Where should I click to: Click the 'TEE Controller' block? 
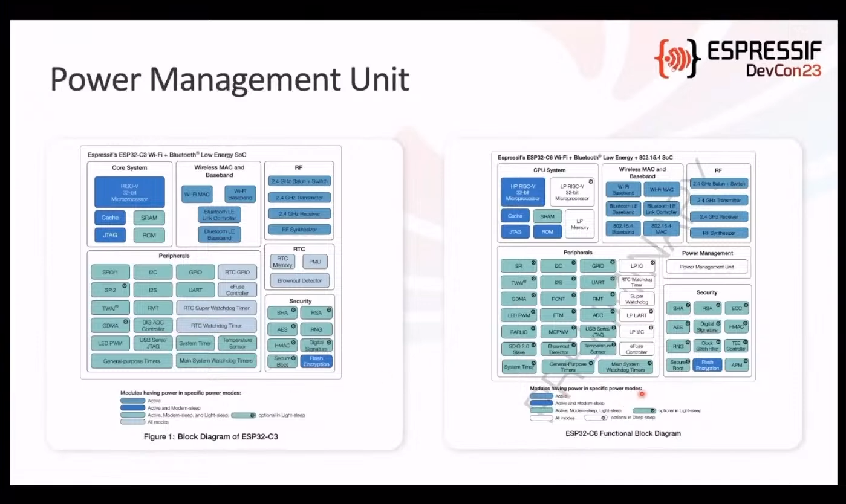737,346
